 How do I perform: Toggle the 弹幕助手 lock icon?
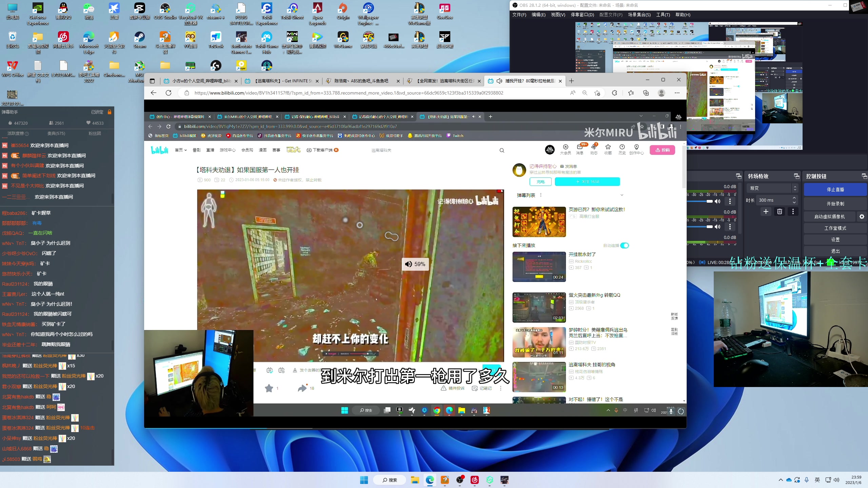point(110,112)
